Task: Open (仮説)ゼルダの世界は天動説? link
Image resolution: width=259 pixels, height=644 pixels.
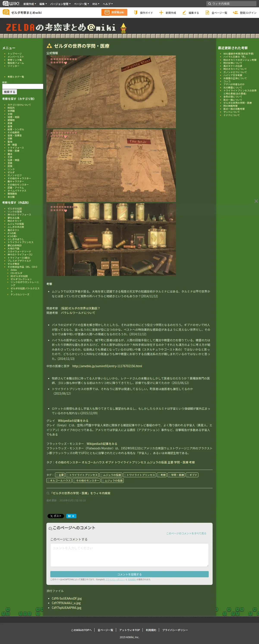Action: pyautogui.click(x=80, y=308)
